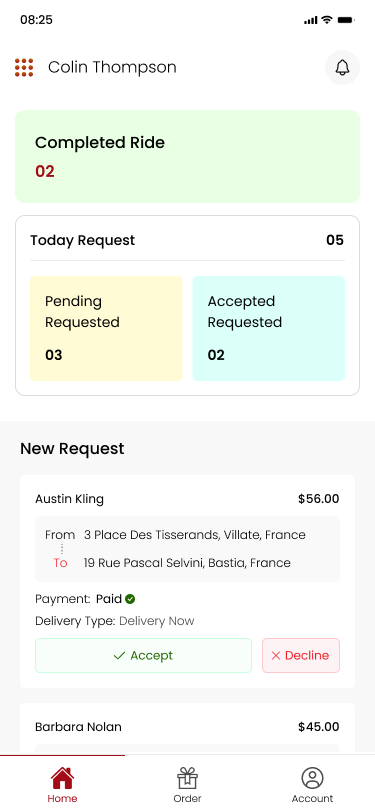Select the Order gift box icon

coord(188,778)
